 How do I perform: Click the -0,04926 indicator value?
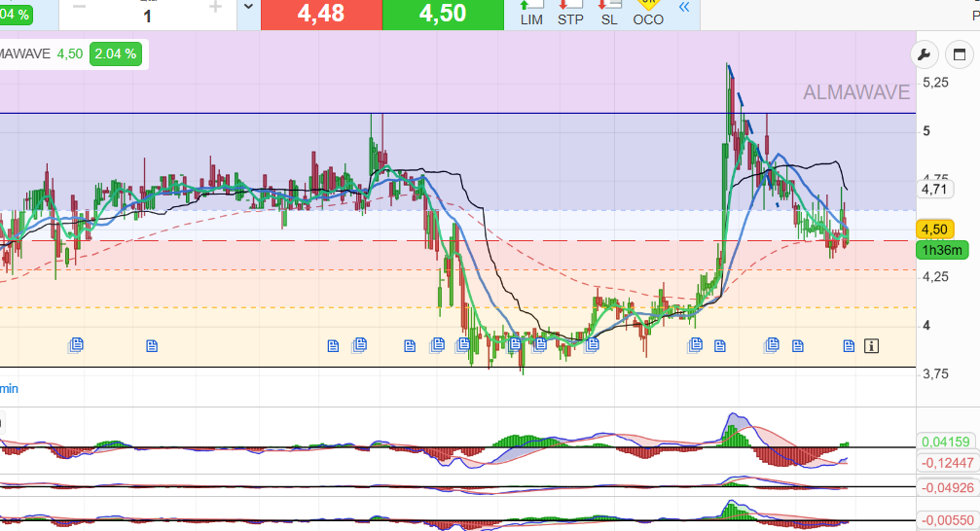pos(948,488)
